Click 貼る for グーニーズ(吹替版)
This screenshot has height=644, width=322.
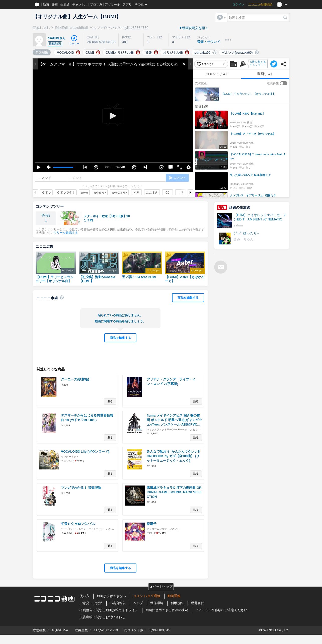pos(110,401)
